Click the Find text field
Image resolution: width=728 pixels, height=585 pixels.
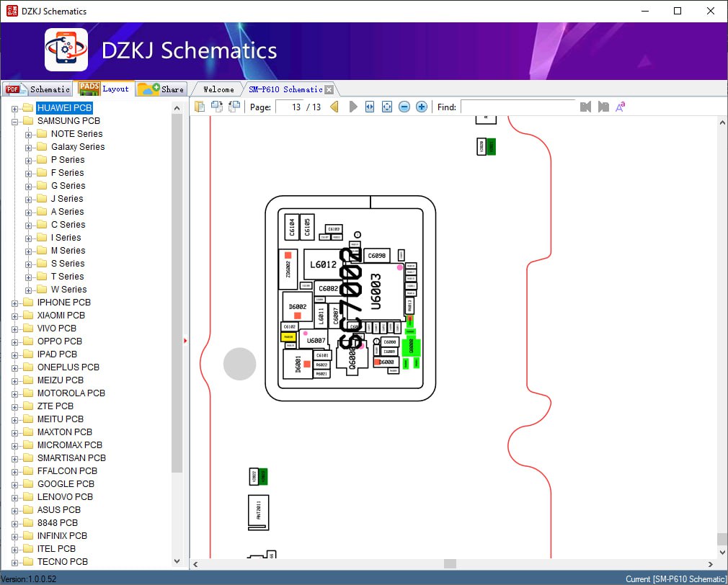[x=518, y=107]
